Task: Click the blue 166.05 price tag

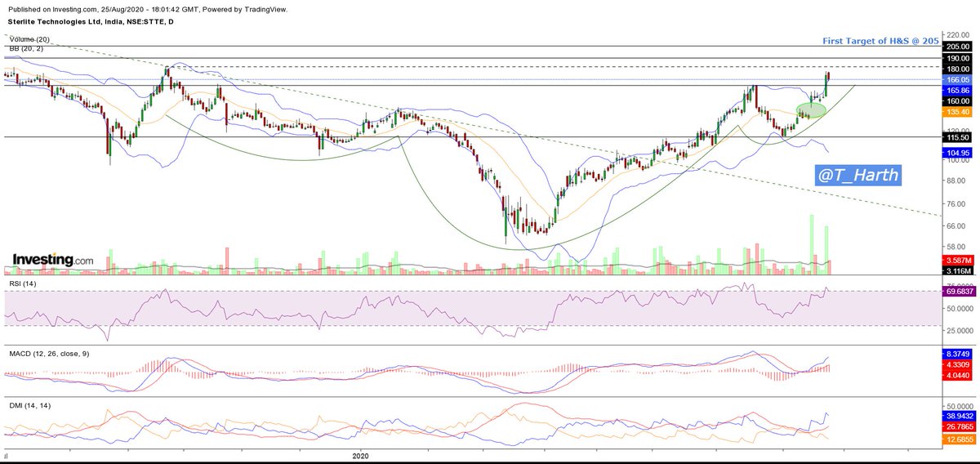Action: (958, 79)
